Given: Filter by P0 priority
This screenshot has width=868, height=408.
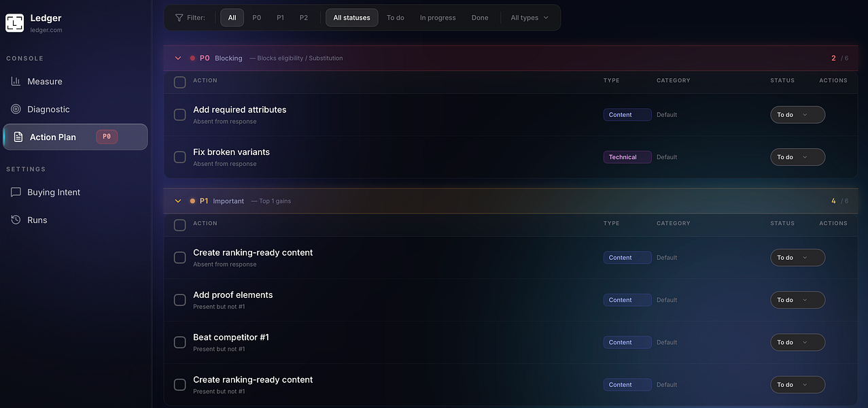Looking at the screenshot, I should pos(256,18).
